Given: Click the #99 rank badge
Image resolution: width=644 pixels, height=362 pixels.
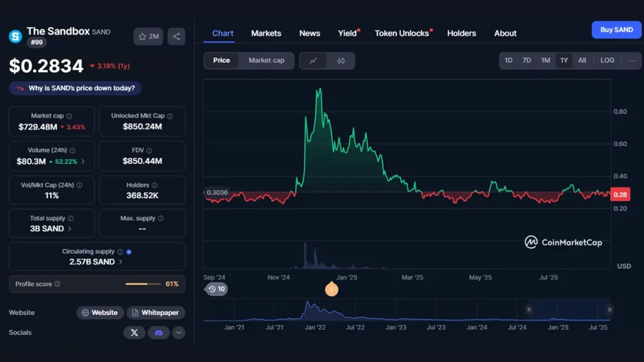Looking at the screenshot, I should tap(36, 42).
